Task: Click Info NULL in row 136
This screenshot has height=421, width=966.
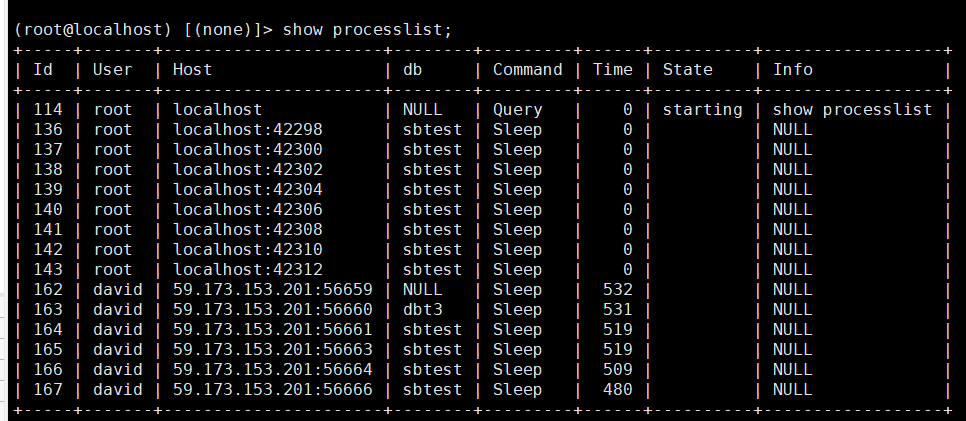Action: tap(793, 129)
